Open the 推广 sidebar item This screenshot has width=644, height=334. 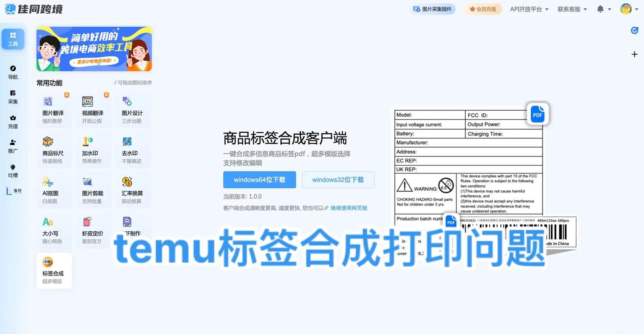click(x=13, y=146)
